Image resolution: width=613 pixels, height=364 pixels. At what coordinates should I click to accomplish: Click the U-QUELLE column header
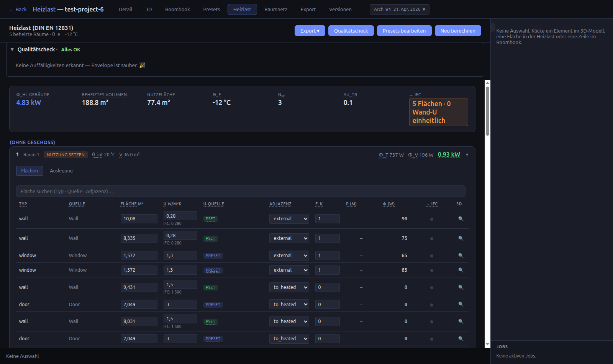click(214, 204)
